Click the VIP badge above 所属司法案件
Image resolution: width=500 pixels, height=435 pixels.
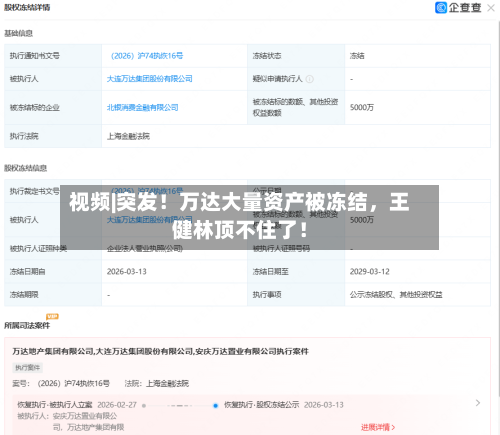(x=52, y=316)
